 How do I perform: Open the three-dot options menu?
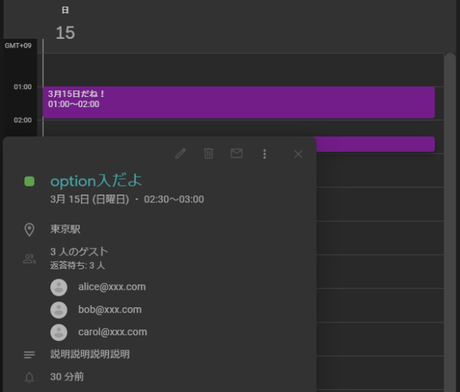(x=264, y=154)
